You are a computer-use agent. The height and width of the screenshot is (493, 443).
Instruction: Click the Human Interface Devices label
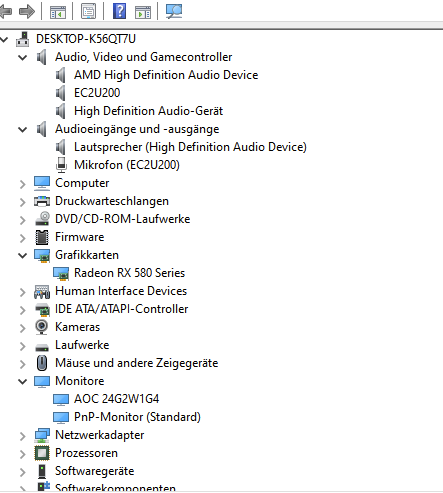(121, 291)
